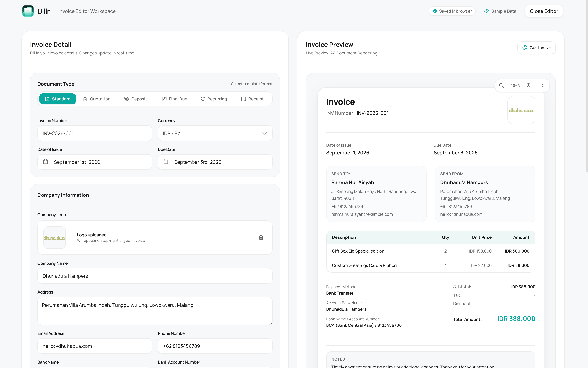Switch to the Quotation tab
Image resolution: width=588 pixels, height=368 pixels.
(97, 99)
